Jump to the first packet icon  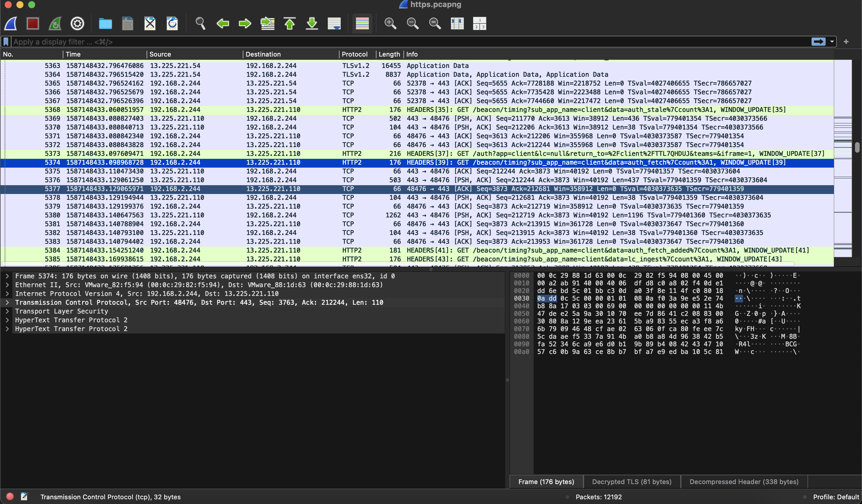pos(290,24)
